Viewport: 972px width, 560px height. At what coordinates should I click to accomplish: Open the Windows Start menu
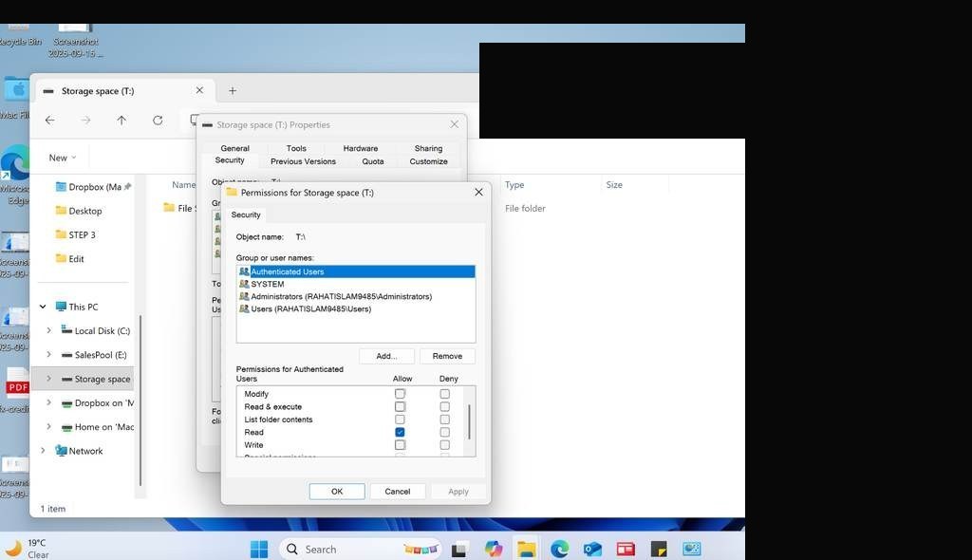coord(259,549)
